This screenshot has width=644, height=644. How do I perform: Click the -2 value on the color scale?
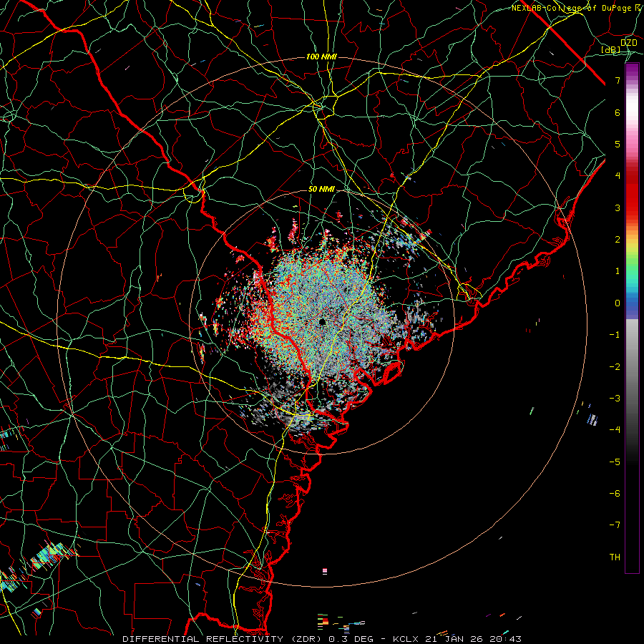click(615, 367)
